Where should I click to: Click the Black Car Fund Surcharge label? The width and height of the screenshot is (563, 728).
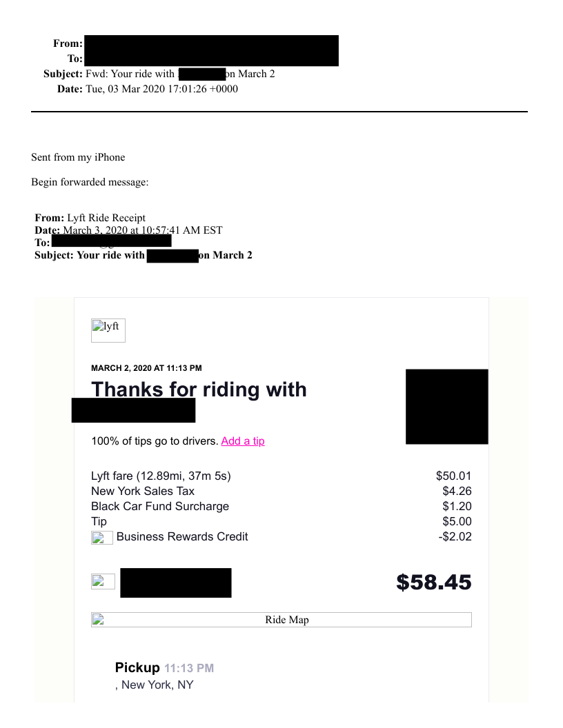pos(160,507)
